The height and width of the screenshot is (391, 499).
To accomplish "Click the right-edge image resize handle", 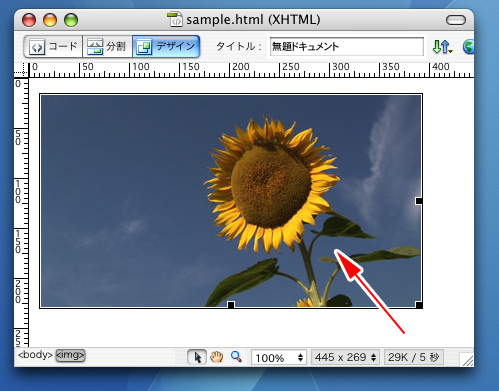I will [419, 201].
